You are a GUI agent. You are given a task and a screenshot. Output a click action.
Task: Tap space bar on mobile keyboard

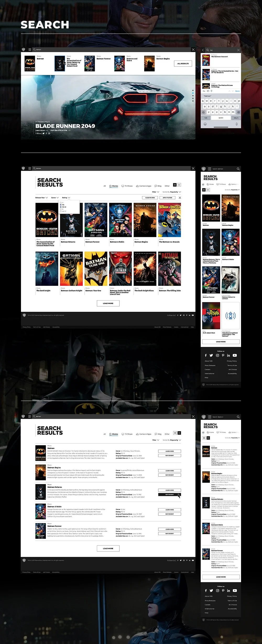coord(221,118)
